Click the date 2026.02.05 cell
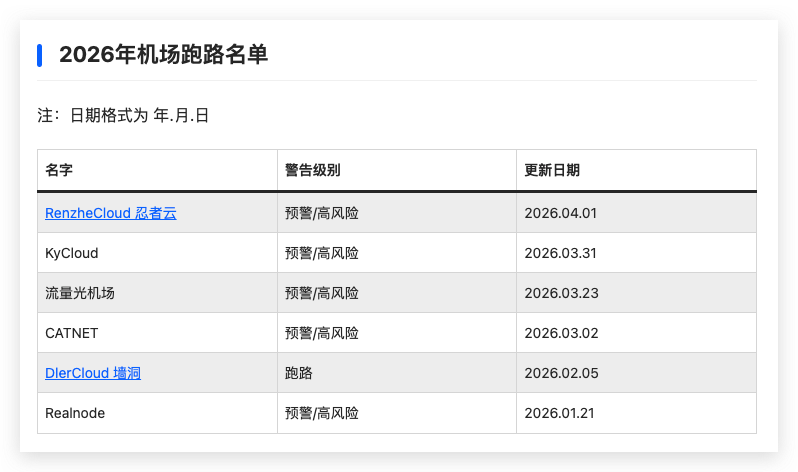 point(560,373)
